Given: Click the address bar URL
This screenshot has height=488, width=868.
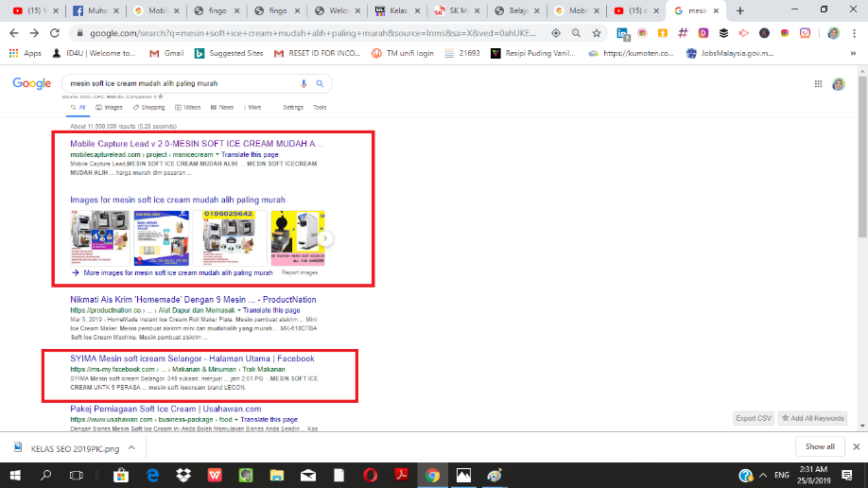Looking at the screenshot, I should 313,33.
